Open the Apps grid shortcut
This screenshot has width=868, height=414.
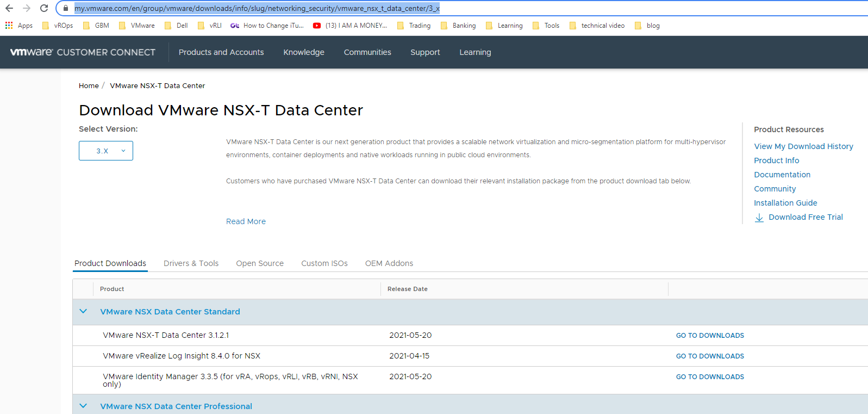19,26
